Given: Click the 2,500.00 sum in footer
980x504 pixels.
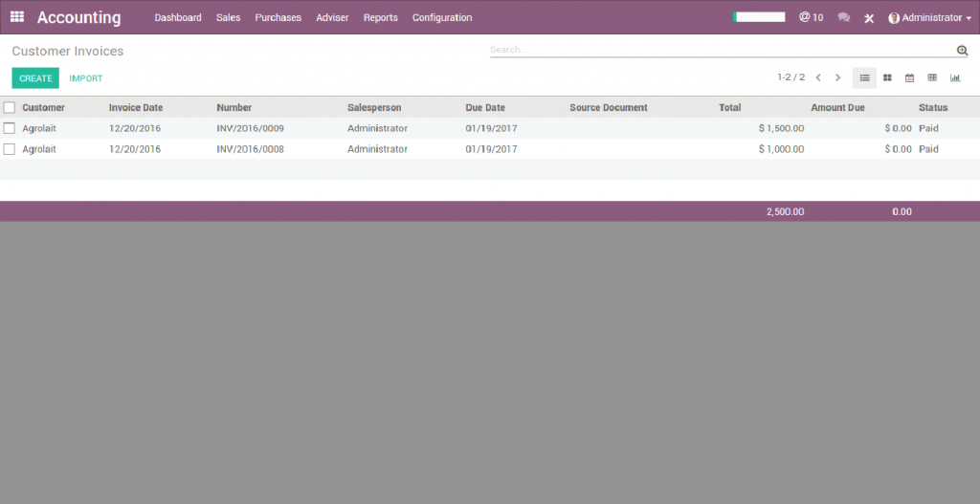Looking at the screenshot, I should 785,211.
